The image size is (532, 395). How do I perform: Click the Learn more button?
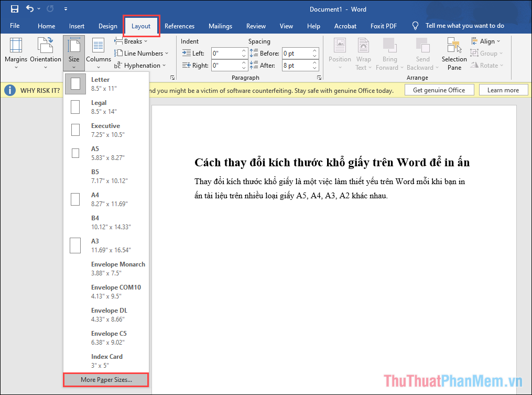[x=503, y=90]
